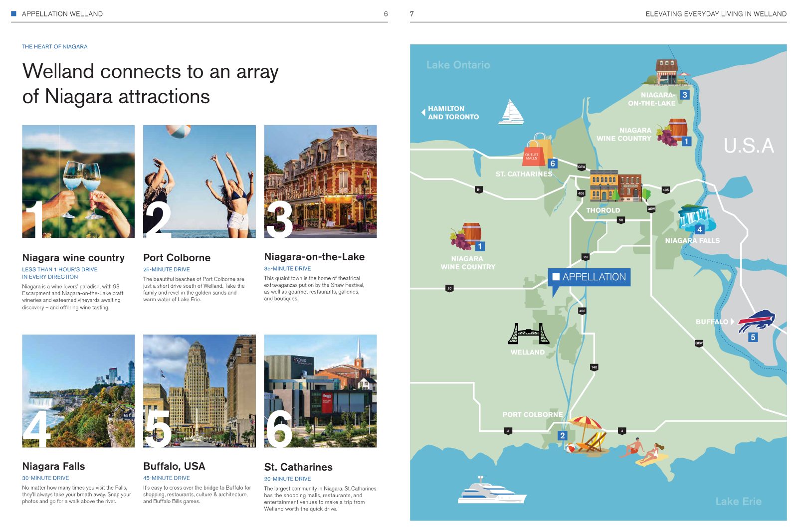Open the Niagara wine country photo

pos(78,181)
